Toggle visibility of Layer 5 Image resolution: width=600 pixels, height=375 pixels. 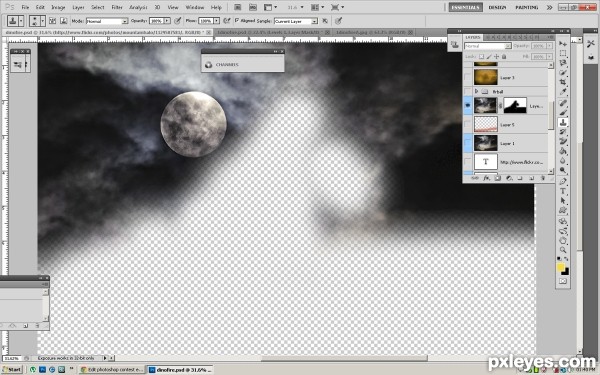pyautogui.click(x=468, y=124)
